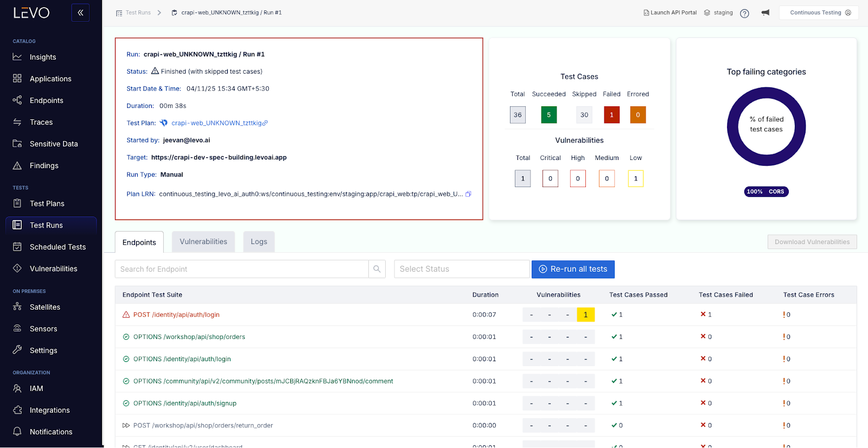The width and height of the screenshot is (868, 448).
Task: Click the orange Errored count box
Action: point(638,115)
